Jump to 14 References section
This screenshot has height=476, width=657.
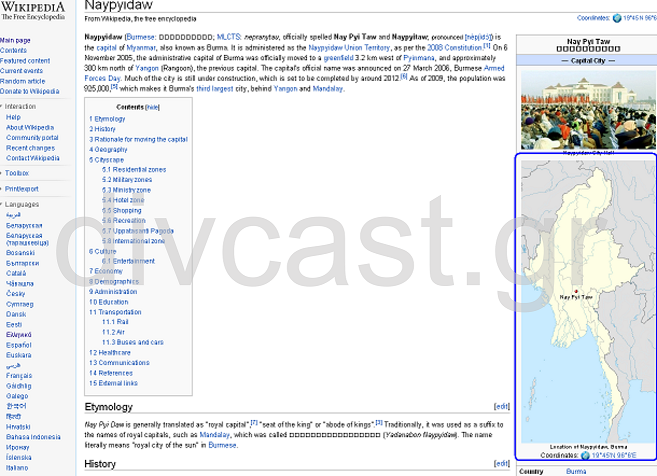point(111,373)
